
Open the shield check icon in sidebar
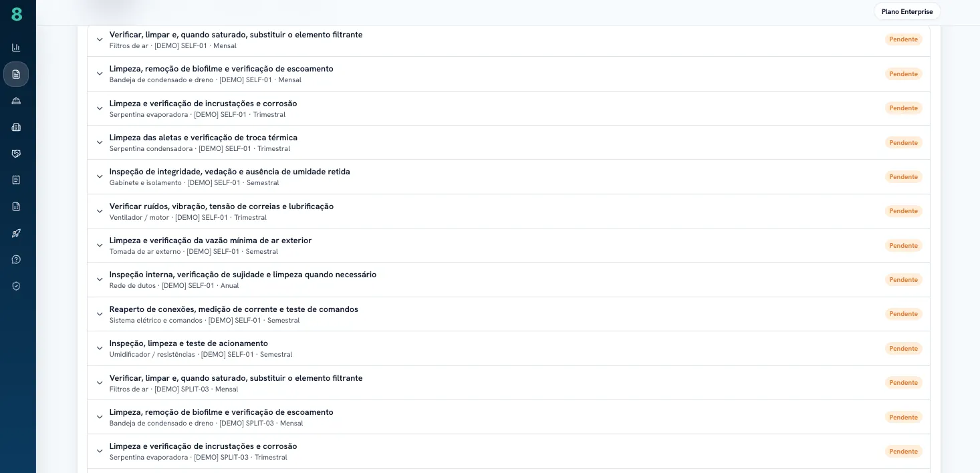(x=16, y=286)
